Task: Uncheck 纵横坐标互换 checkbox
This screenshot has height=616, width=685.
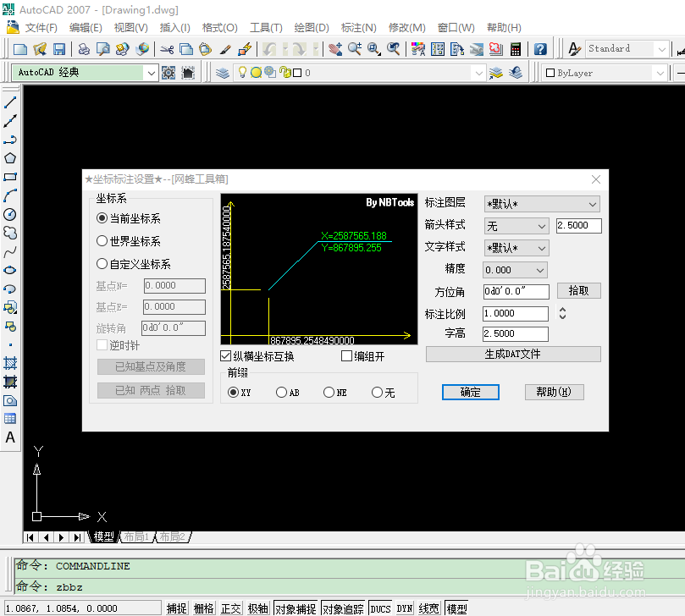Action: coord(226,355)
